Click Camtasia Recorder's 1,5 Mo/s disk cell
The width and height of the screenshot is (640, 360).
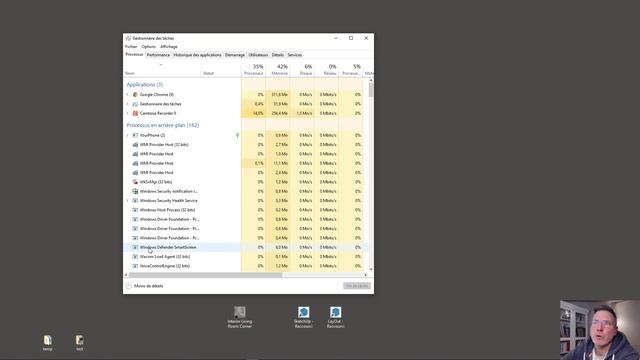(x=302, y=113)
